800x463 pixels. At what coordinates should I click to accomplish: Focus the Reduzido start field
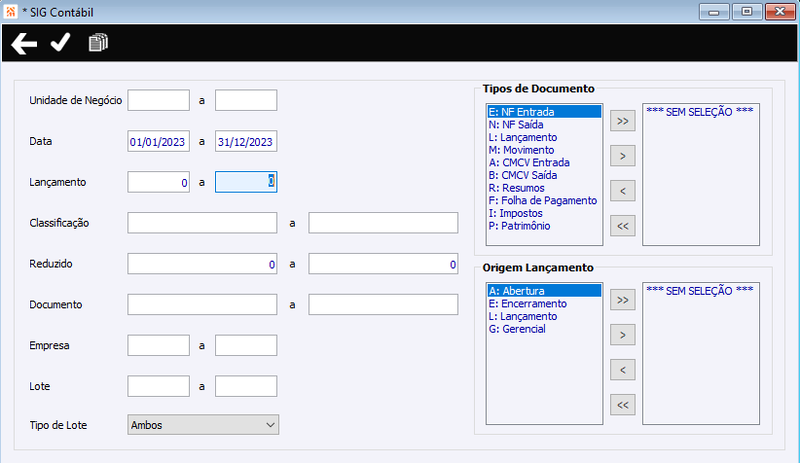click(x=203, y=264)
